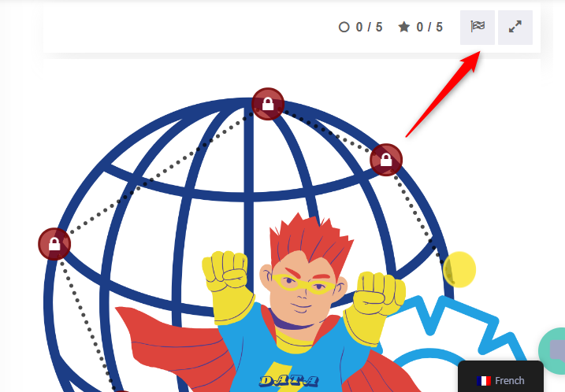Open the teal chat bubble widget
Image resolution: width=565 pixels, height=392 pixels.
pyautogui.click(x=552, y=350)
